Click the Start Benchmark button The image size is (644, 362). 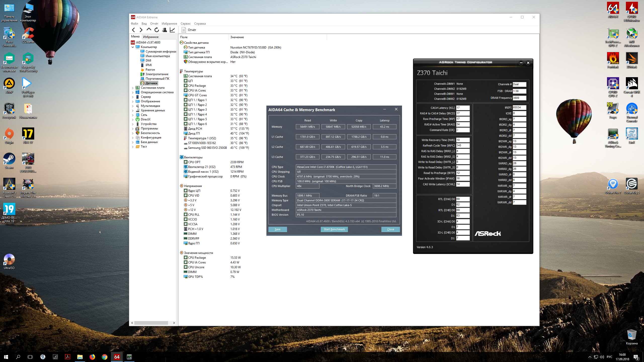(334, 229)
